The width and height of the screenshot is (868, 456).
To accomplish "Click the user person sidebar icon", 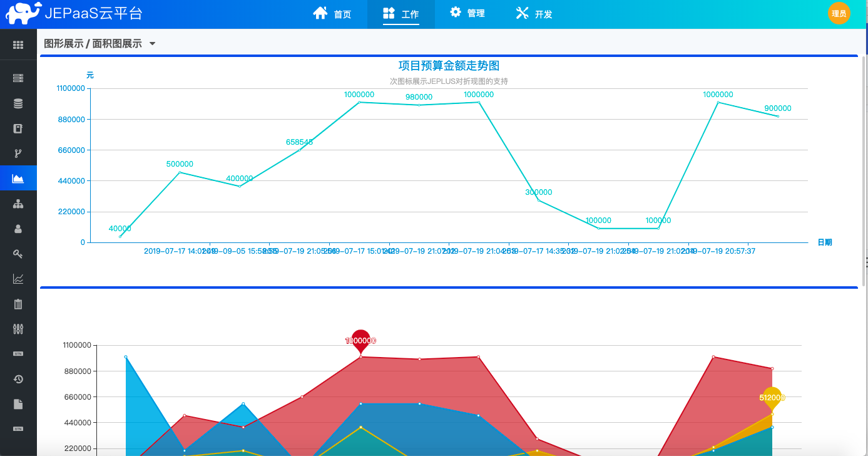I will click(x=18, y=229).
